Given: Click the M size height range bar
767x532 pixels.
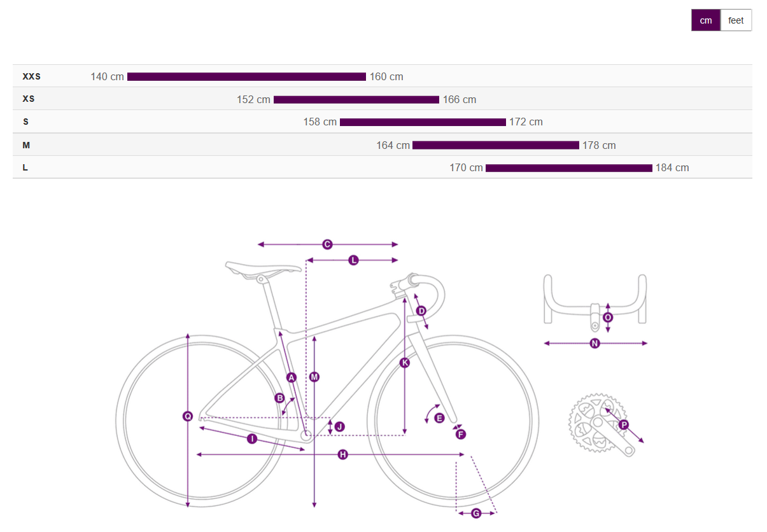Looking at the screenshot, I should 496,145.
